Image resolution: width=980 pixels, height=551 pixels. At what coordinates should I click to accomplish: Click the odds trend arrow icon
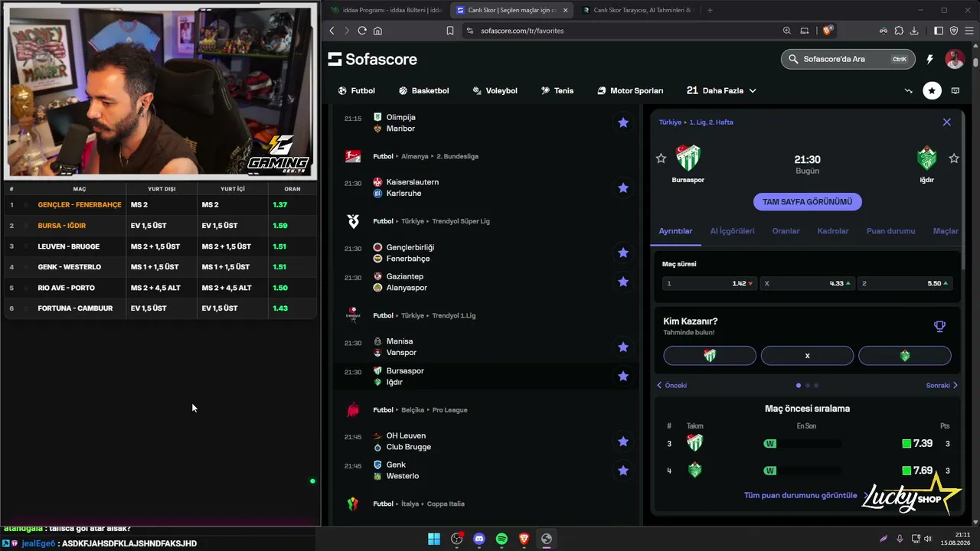(x=909, y=90)
